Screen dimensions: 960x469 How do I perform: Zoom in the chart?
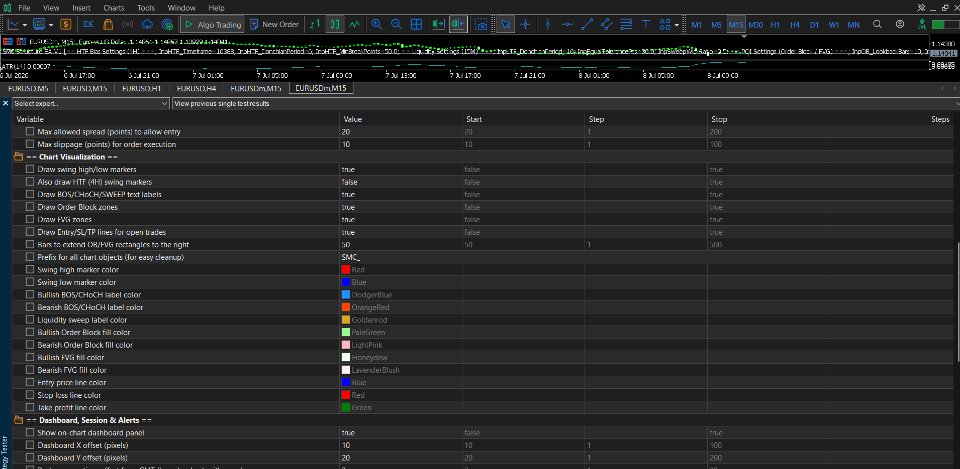tap(377, 24)
